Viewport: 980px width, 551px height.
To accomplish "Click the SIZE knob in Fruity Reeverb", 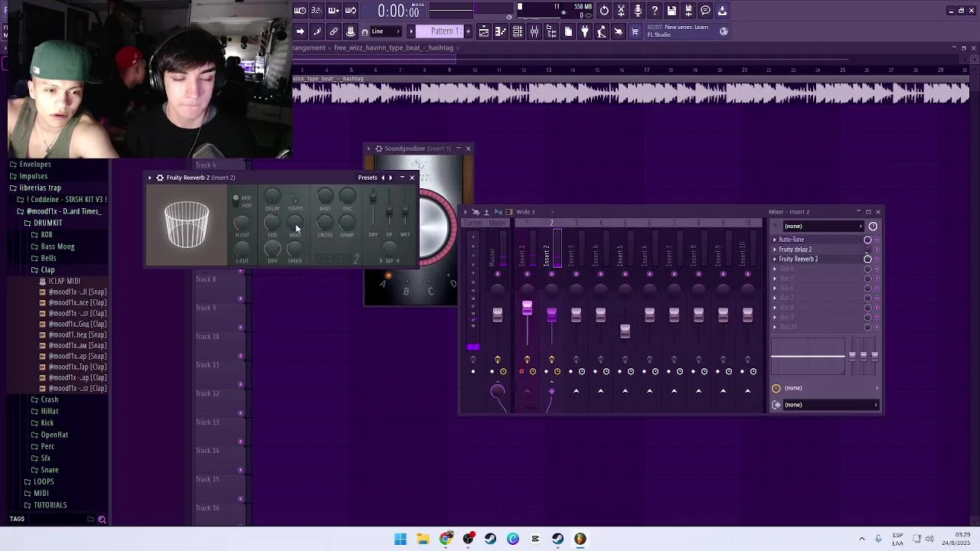I will 273,222.
